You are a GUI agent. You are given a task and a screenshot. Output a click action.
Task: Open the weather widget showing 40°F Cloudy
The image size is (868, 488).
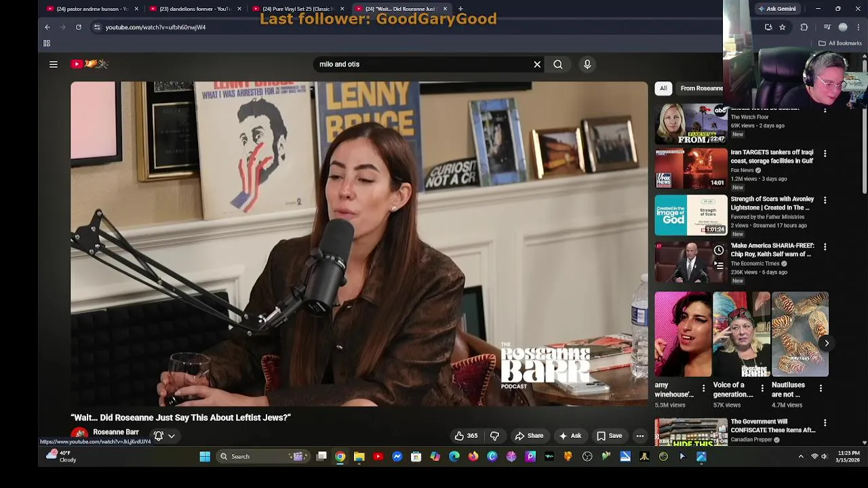[x=61, y=456]
